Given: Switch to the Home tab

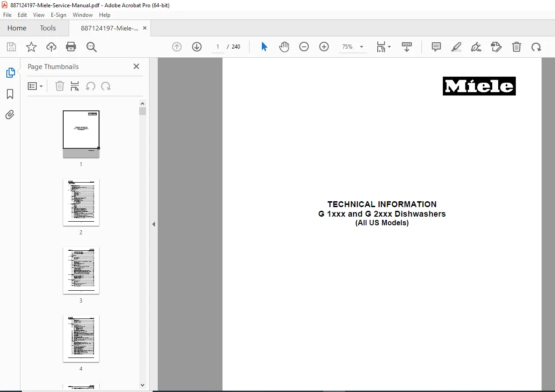Looking at the screenshot, I should pos(17,28).
